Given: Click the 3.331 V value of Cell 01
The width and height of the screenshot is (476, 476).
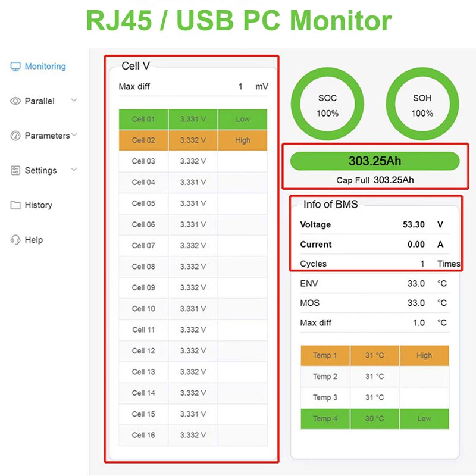Looking at the screenshot, I should click(193, 120).
